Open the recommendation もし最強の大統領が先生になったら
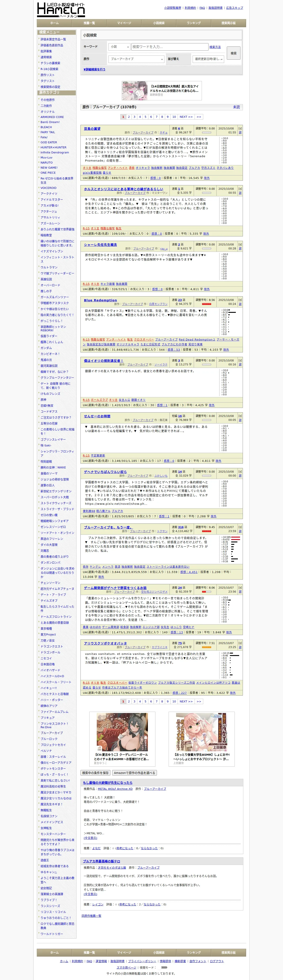283x980 pixels. [x=108, y=783]
